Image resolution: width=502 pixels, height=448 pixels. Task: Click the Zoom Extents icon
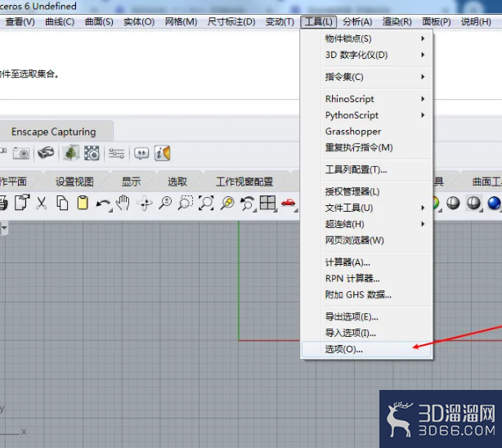[x=206, y=203]
